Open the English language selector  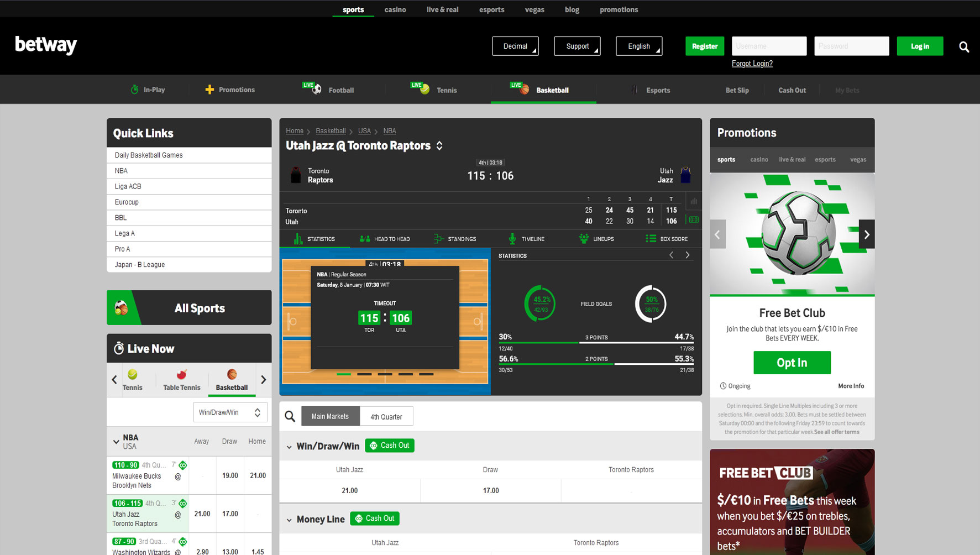(638, 46)
